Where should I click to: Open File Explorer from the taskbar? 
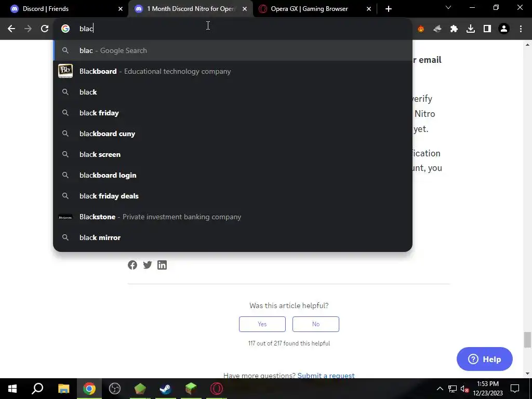[64, 389]
